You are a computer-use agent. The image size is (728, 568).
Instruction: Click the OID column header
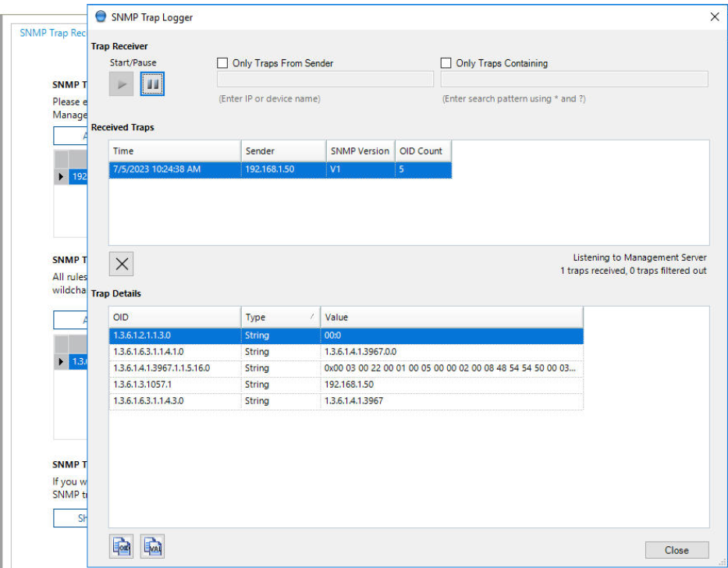pyautogui.click(x=174, y=318)
